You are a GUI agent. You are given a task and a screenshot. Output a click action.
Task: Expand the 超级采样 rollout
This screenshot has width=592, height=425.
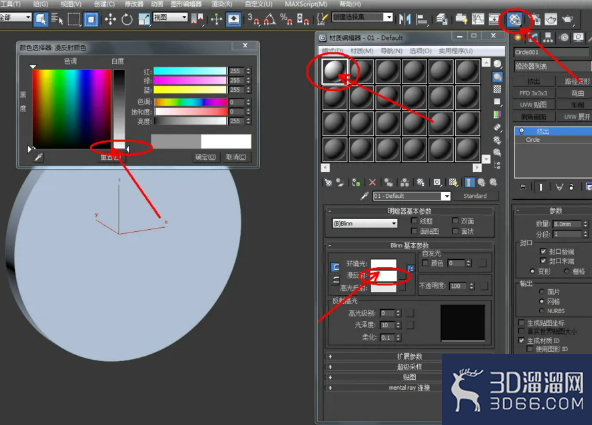coord(410,366)
